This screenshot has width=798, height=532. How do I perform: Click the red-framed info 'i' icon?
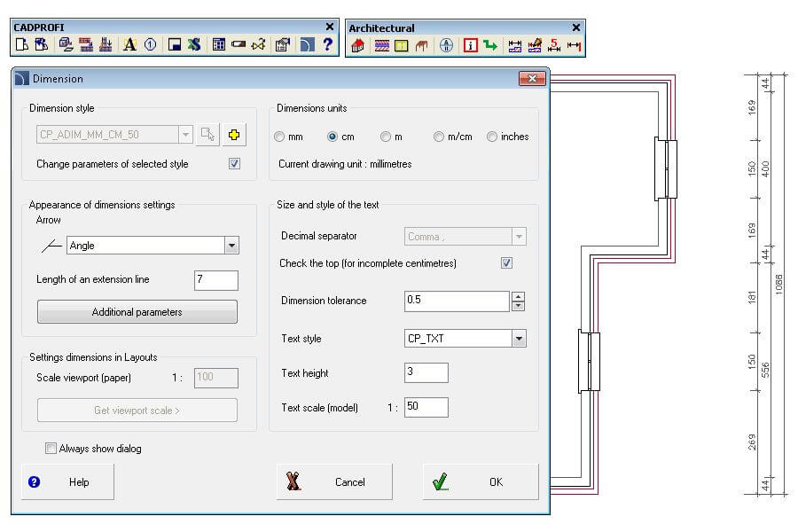(471, 45)
